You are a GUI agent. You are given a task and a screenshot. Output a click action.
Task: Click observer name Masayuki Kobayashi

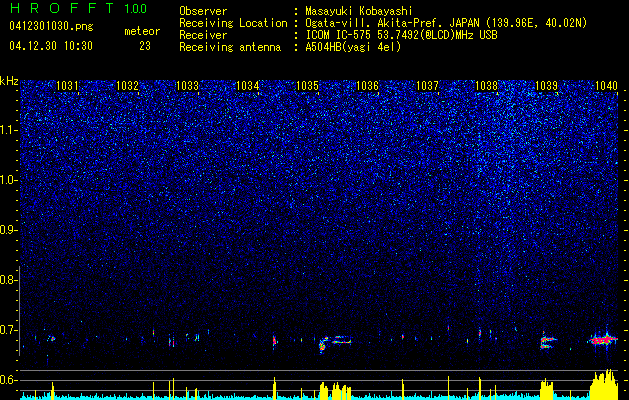pyautogui.click(x=359, y=11)
